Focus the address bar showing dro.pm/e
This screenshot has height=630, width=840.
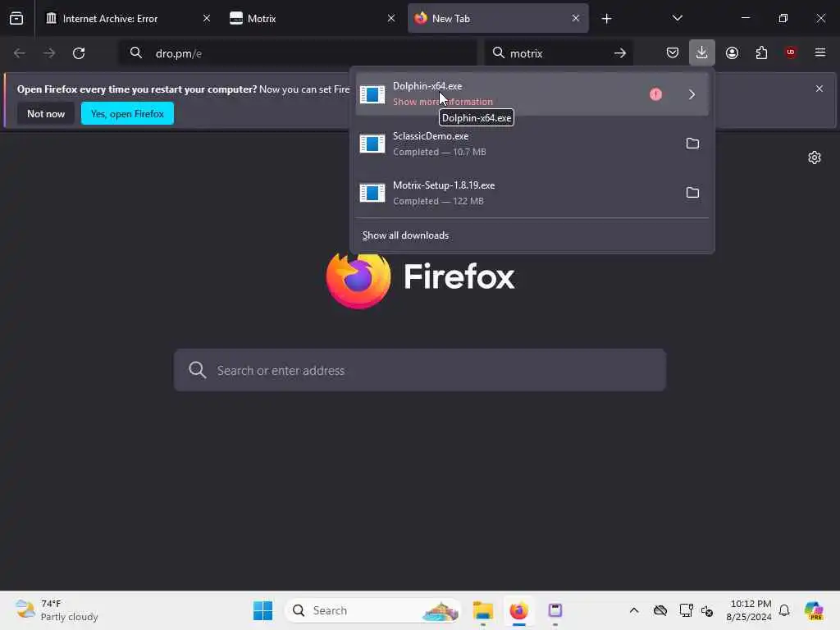[x=298, y=53]
